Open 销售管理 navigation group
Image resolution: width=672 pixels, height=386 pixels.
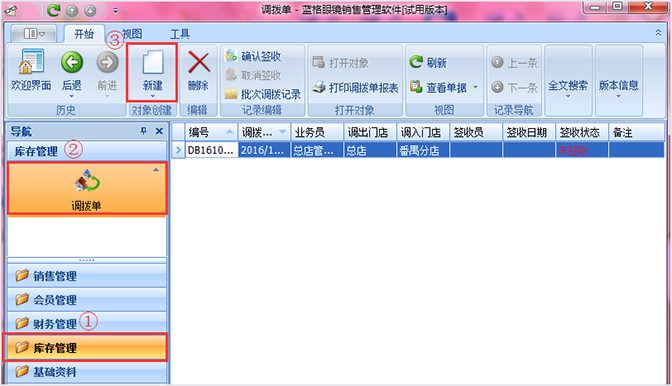pyautogui.click(x=87, y=276)
